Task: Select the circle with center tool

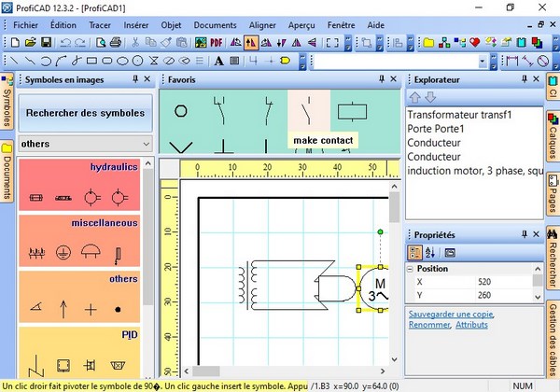Action: pos(138,61)
